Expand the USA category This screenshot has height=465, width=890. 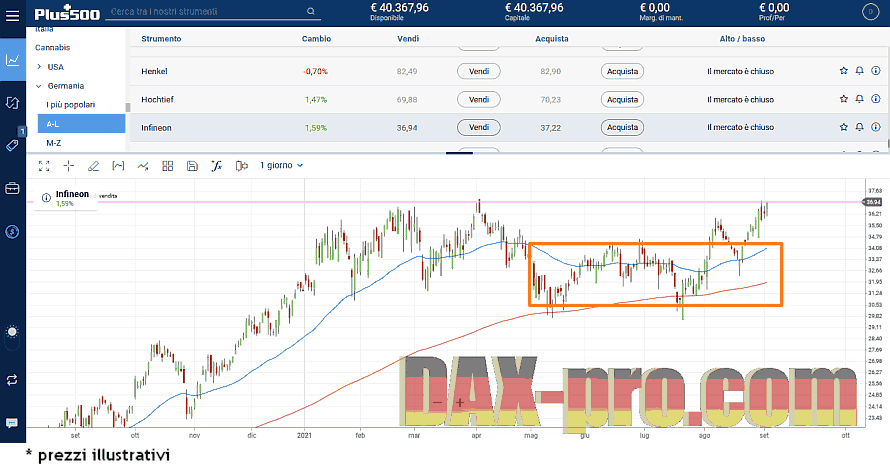click(x=39, y=67)
